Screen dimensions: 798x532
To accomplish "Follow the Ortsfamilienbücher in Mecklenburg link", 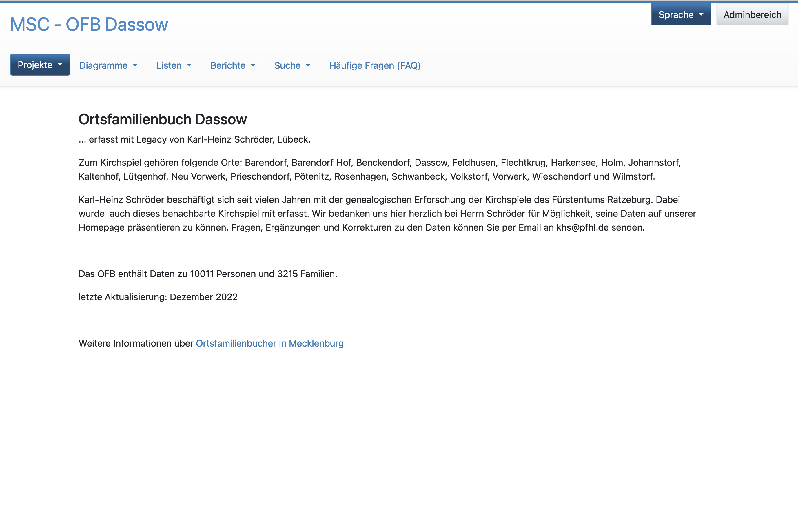I will pyautogui.click(x=269, y=343).
